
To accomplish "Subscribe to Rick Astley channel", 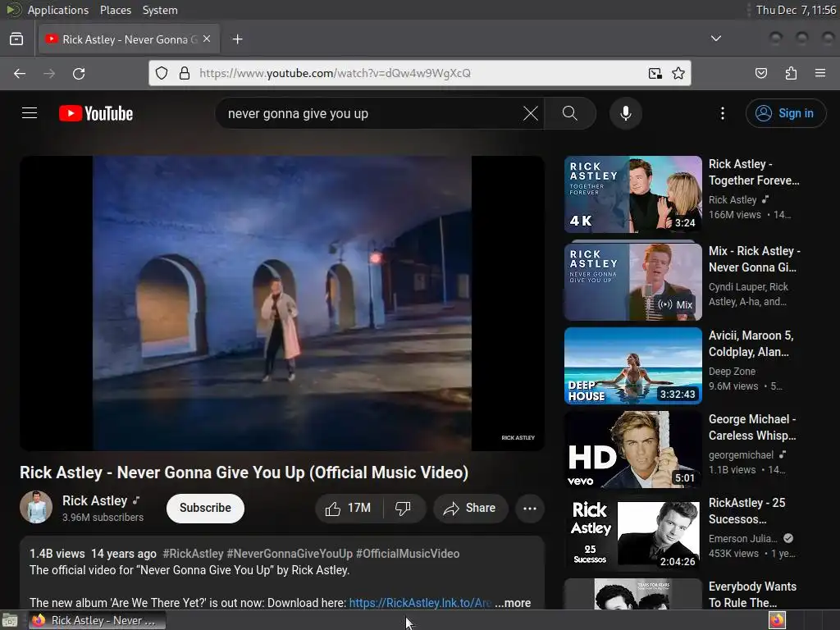I will click(x=205, y=508).
